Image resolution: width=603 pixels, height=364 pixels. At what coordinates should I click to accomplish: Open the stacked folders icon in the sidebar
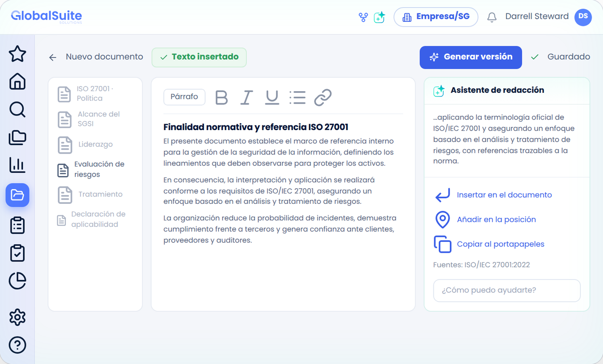(x=17, y=137)
